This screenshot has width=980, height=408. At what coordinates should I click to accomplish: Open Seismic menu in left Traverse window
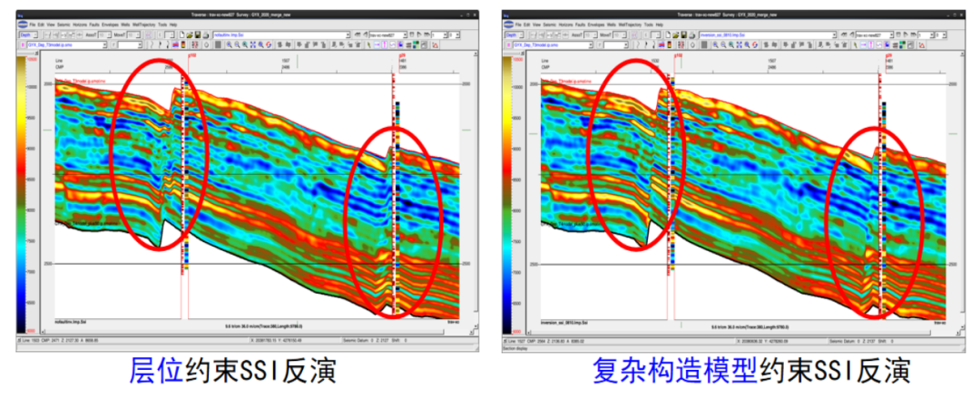click(x=64, y=24)
